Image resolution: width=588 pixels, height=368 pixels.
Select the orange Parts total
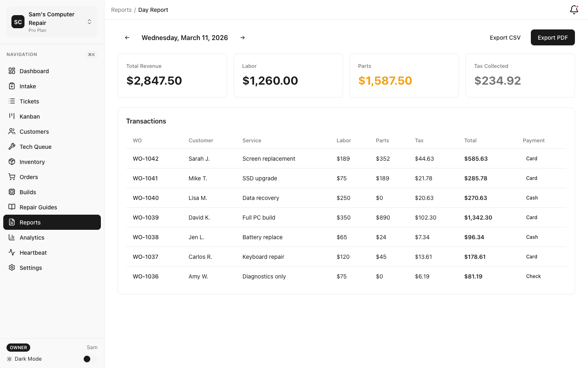click(385, 81)
